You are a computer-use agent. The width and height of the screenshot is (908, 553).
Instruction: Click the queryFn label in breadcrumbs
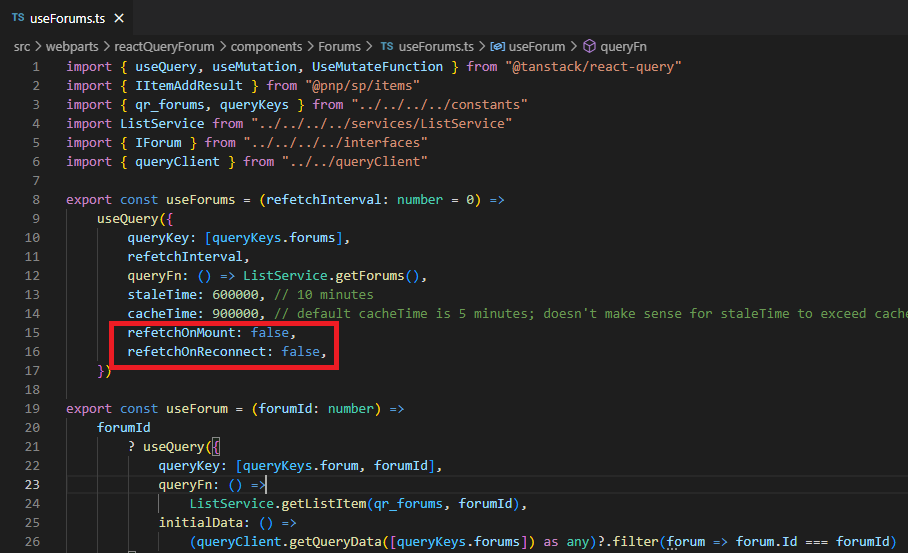tap(626, 46)
